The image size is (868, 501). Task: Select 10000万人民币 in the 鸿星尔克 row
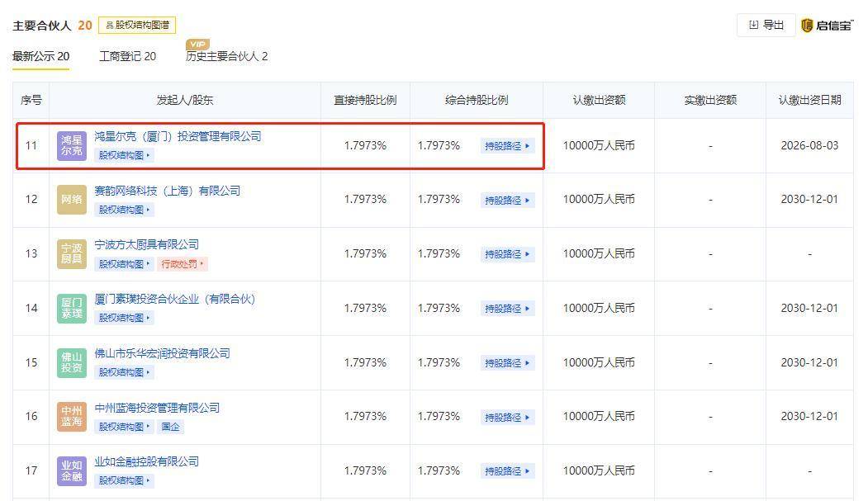click(x=599, y=145)
